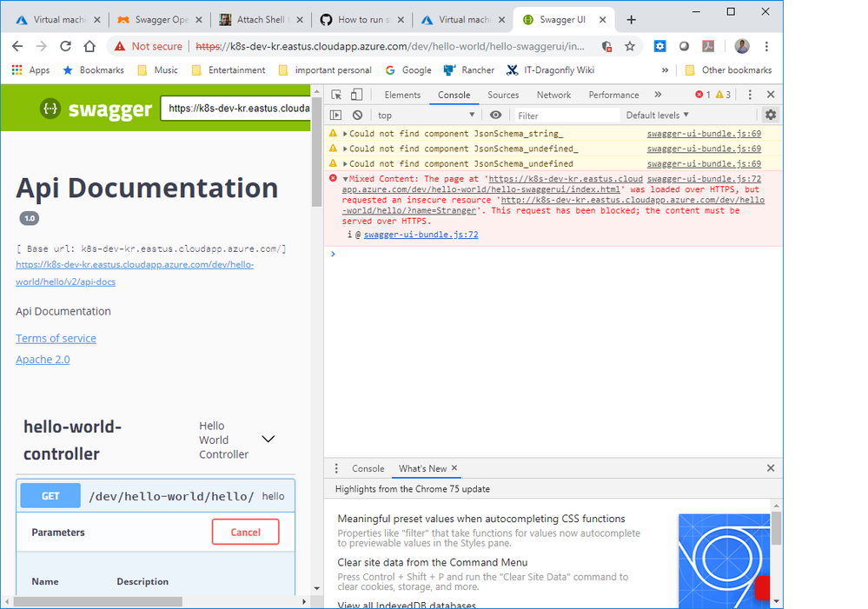Open the JavaScript context 'top' dropdown
Image resolution: width=868 pixels, height=609 pixels.
tap(426, 115)
